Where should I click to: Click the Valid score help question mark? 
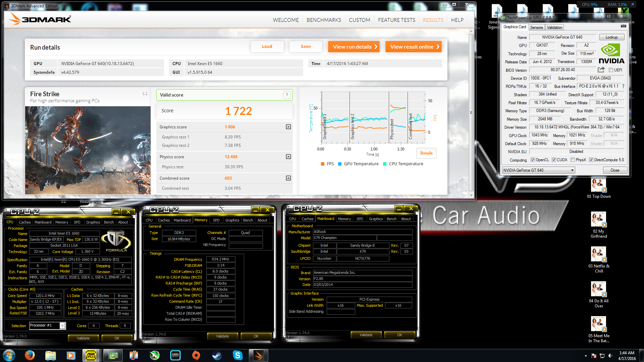pyautogui.click(x=287, y=95)
